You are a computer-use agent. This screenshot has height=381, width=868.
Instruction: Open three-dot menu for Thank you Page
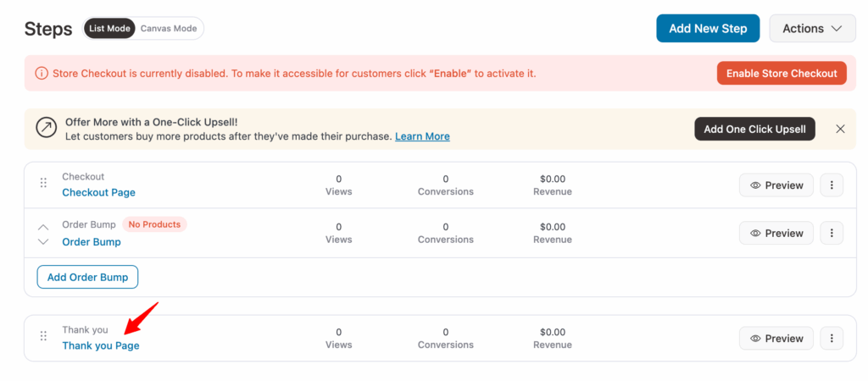pyautogui.click(x=832, y=339)
